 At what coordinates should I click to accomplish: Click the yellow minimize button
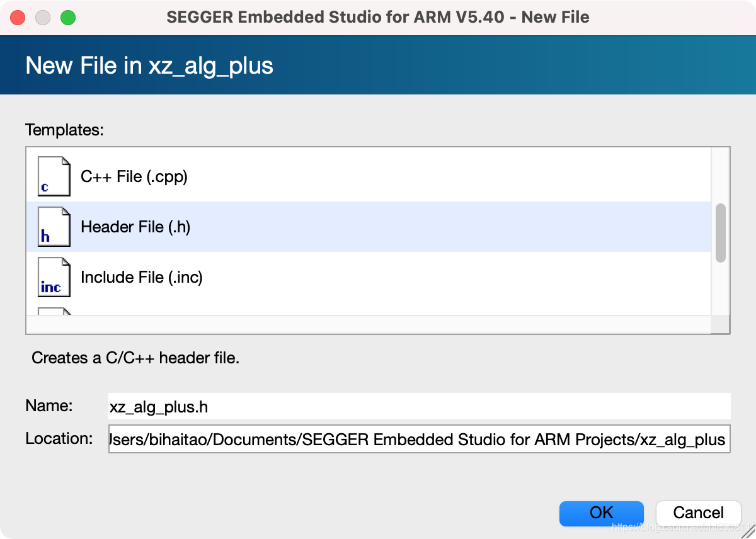point(42,17)
